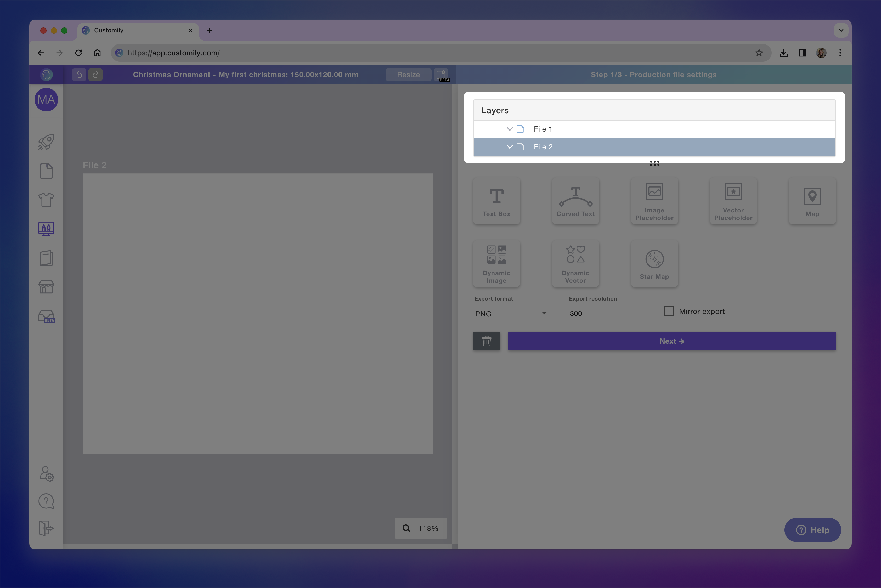This screenshot has height=588, width=881.
Task: Collapse the File 1 layer chevron
Action: point(509,129)
